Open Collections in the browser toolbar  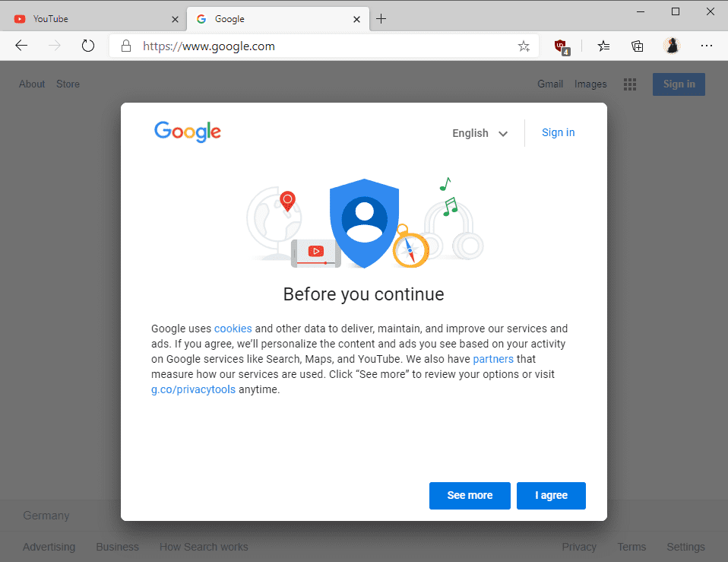point(638,46)
